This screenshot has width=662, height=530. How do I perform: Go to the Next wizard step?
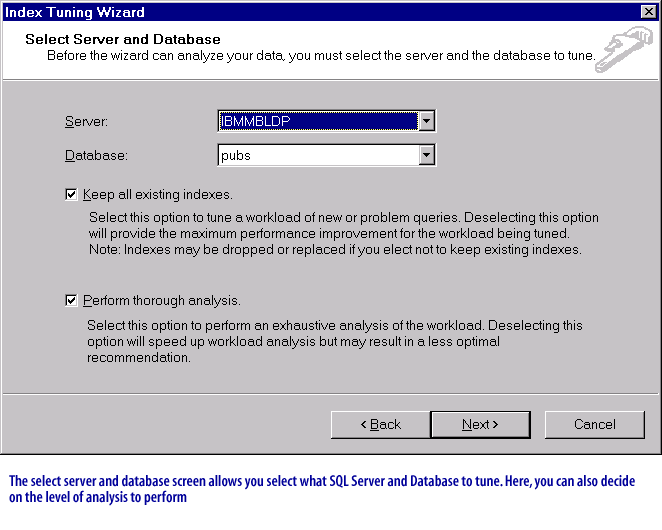(x=480, y=424)
